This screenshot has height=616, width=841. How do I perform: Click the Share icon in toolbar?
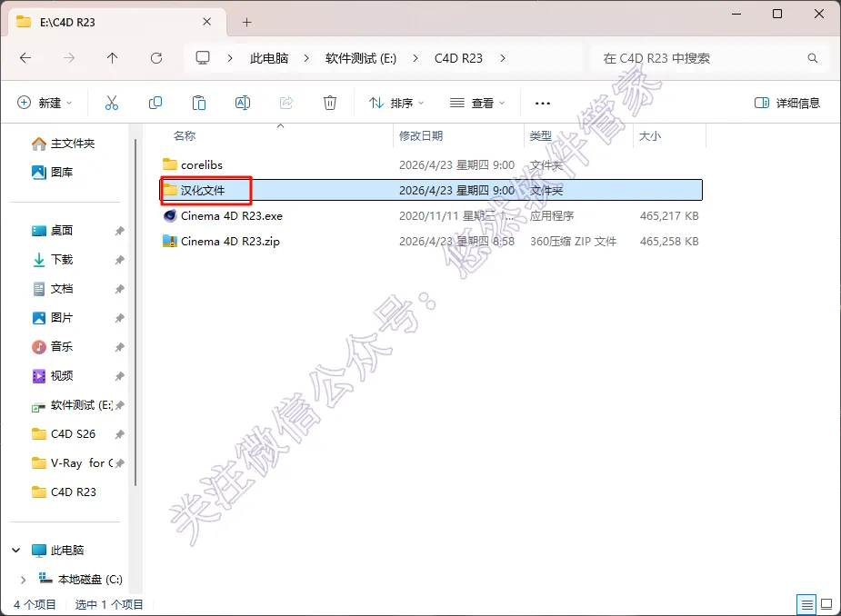point(286,103)
